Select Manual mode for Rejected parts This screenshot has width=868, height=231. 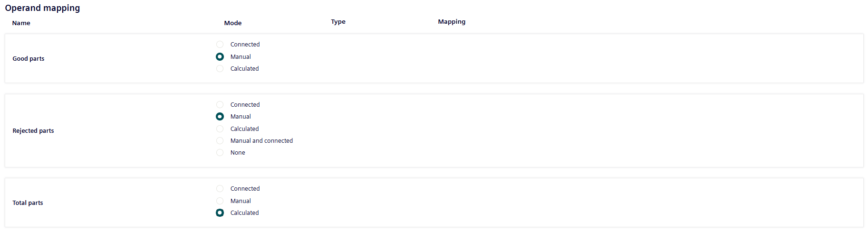pos(220,117)
